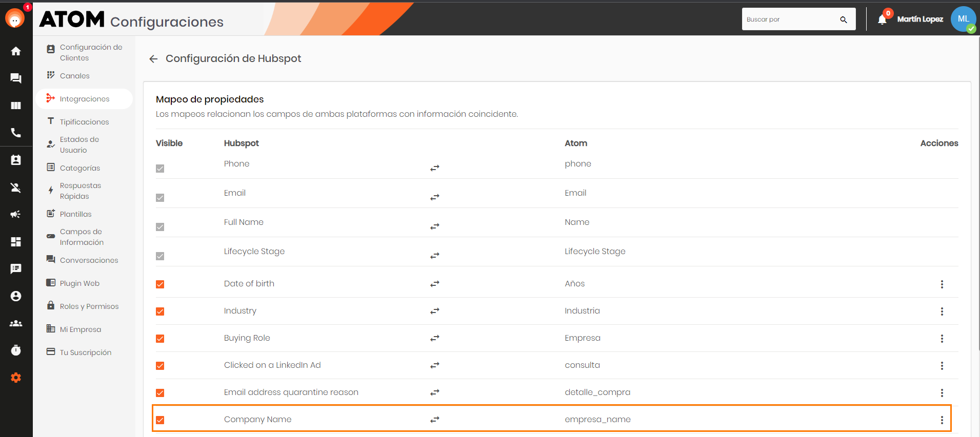
Task: Uncheck Visible for Clicked on a LinkedIn Ad
Action: 160,366
